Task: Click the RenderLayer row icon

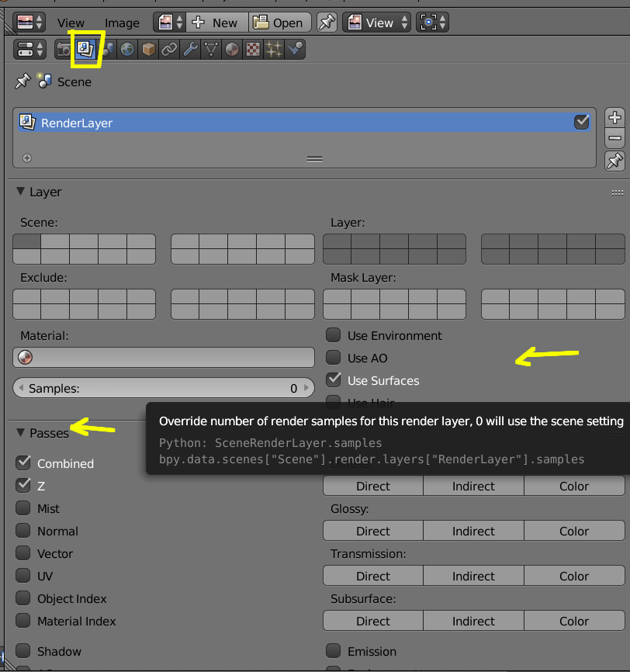Action: 27,123
